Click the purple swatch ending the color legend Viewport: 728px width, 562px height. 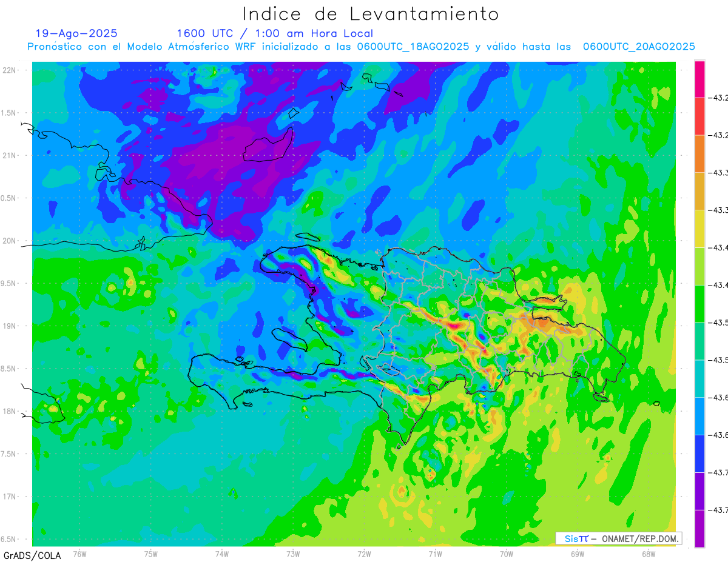(x=699, y=529)
